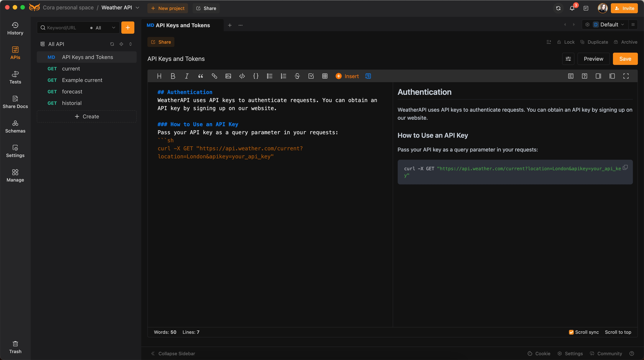
Task: Duplicate the document
Action: (x=594, y=42)
